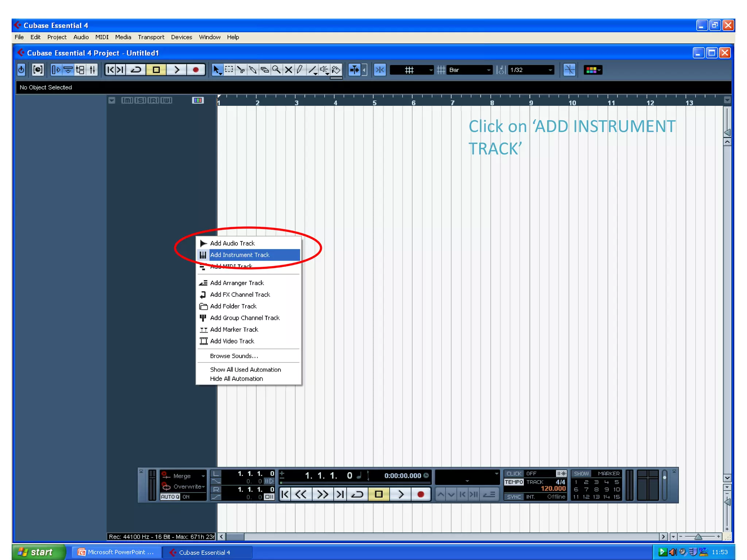This screenshot has width=747, height=560.
Task: Choose 'Add FX Channel Track' menu entry
Action: (249, 295)
